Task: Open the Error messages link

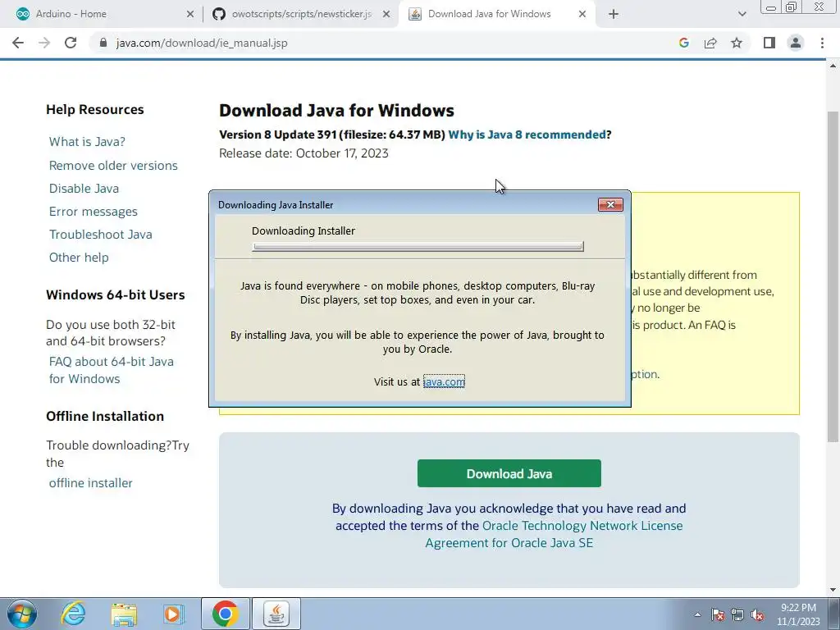Action: [x=94, y=212]
